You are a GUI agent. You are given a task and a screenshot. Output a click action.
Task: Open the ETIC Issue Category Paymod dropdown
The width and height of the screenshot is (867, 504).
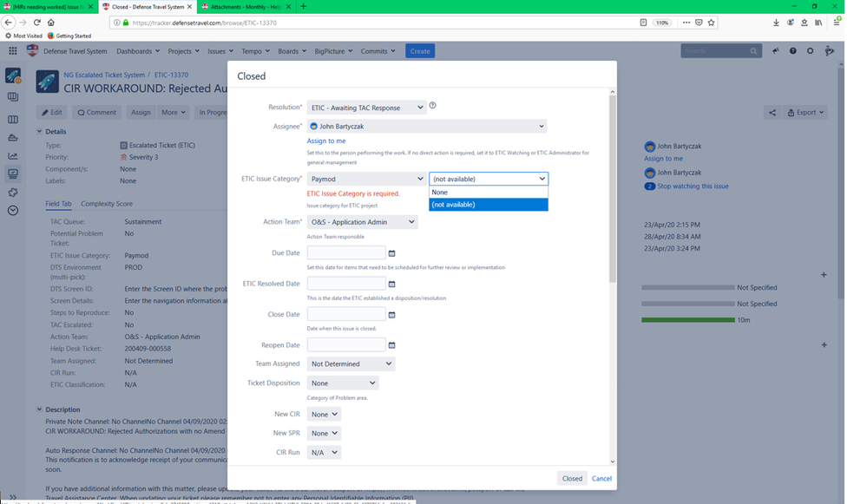click(x=366, y=179)
